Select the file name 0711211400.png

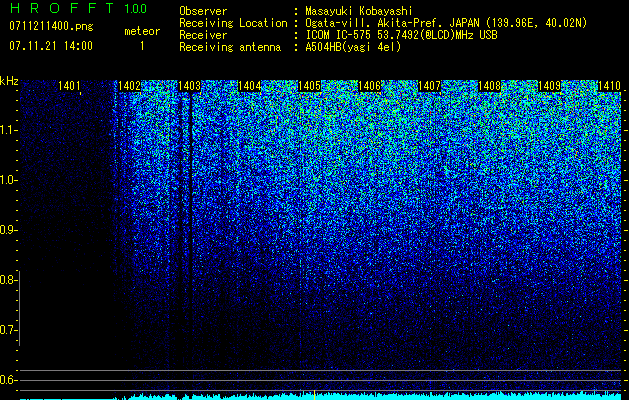click(x=51, y=27)
